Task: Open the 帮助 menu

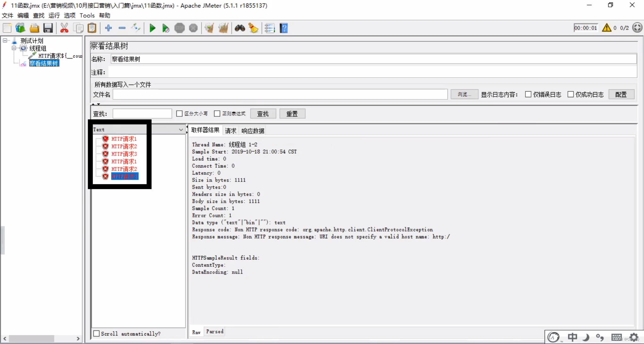Action: click(x=105, y=15)
